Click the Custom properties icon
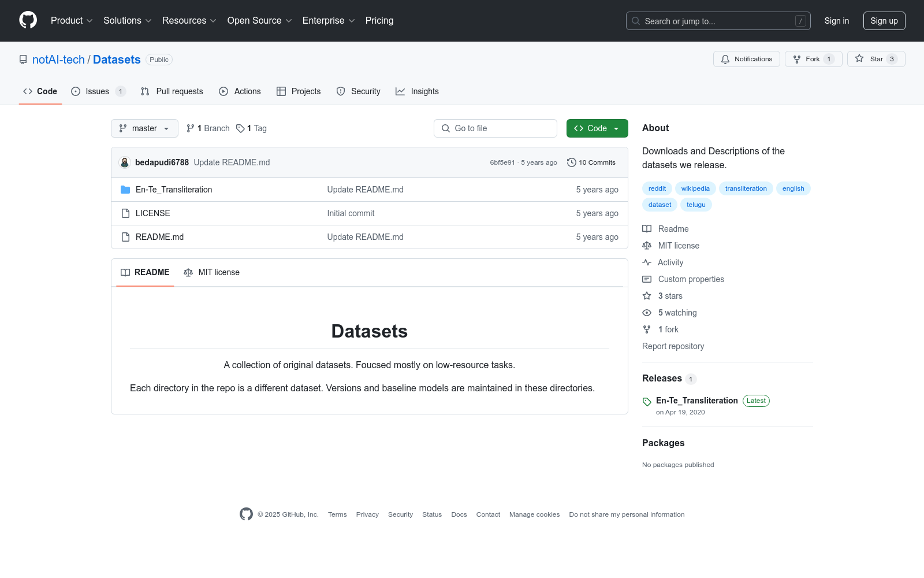 tap(647, 279)
